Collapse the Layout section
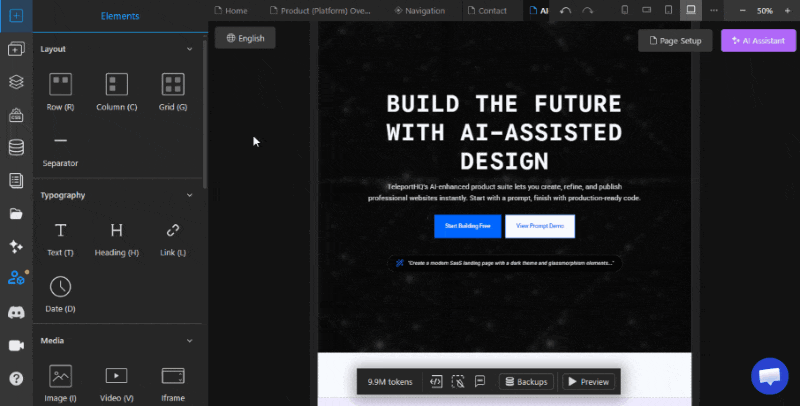This screenshot has height=406, width=800. (x=190, y=49)
